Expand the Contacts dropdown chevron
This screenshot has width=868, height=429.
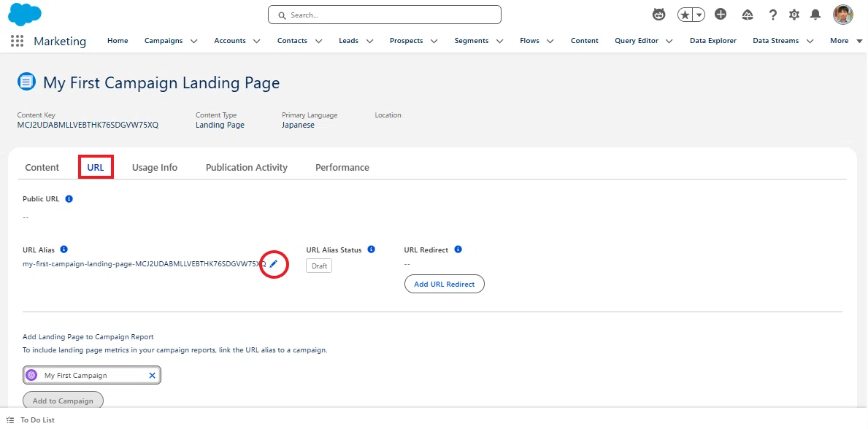(x=318, y=41)
